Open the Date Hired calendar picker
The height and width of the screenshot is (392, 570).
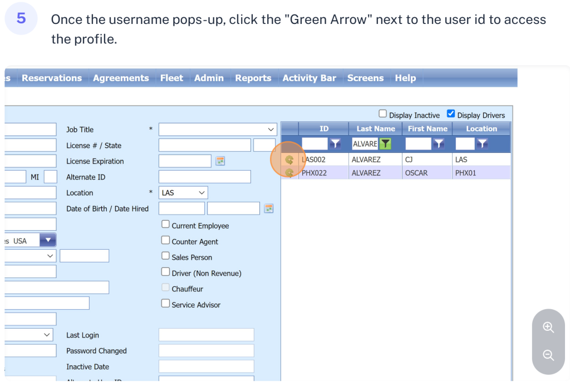[x=269, y=209]
